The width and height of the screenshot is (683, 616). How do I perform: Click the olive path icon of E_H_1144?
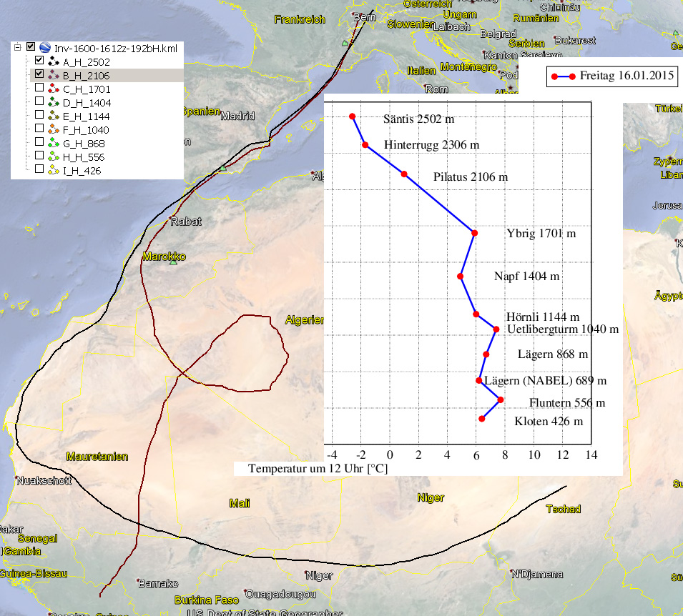point(54,115)
